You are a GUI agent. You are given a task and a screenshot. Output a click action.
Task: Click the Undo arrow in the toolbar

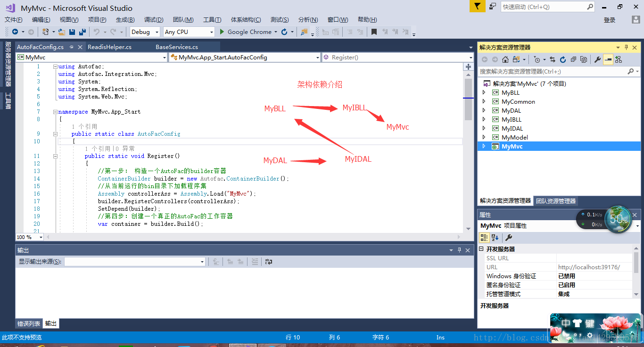coord(96,32)
